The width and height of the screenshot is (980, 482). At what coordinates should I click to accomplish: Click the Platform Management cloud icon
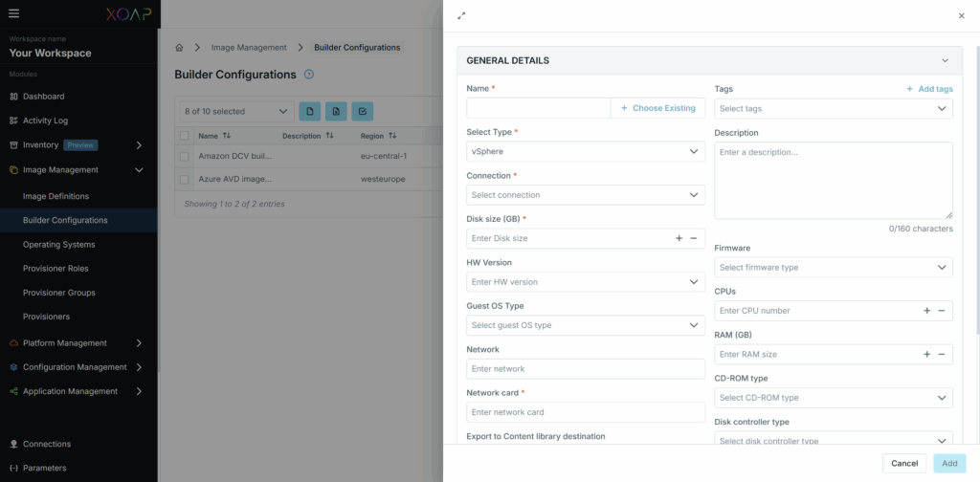click(x=13, y=342)
